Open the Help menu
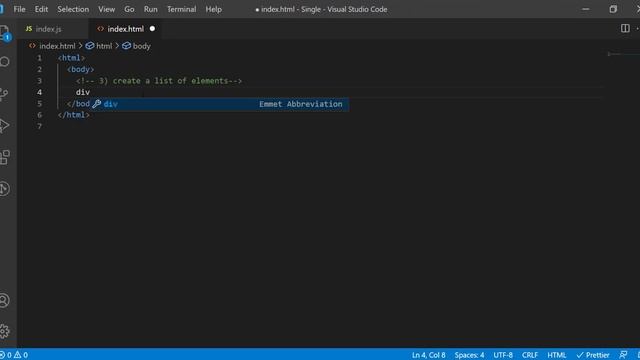The width and height of the screenshot is (640, 360). [x=213, y=9]
